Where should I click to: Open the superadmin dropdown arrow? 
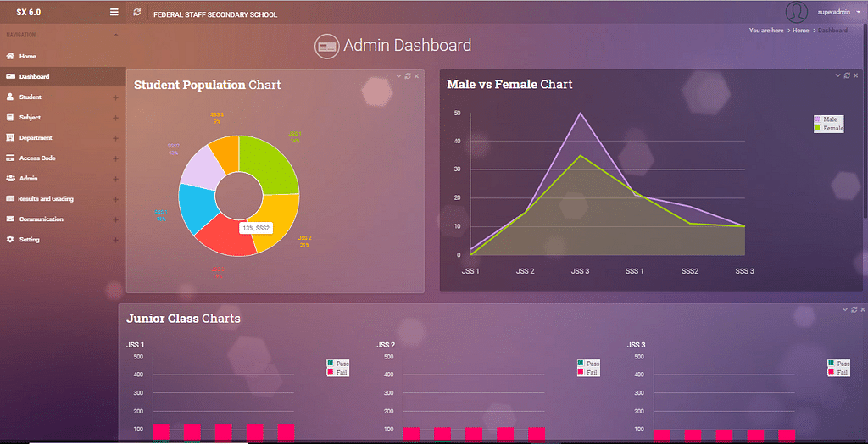point(858,13)
